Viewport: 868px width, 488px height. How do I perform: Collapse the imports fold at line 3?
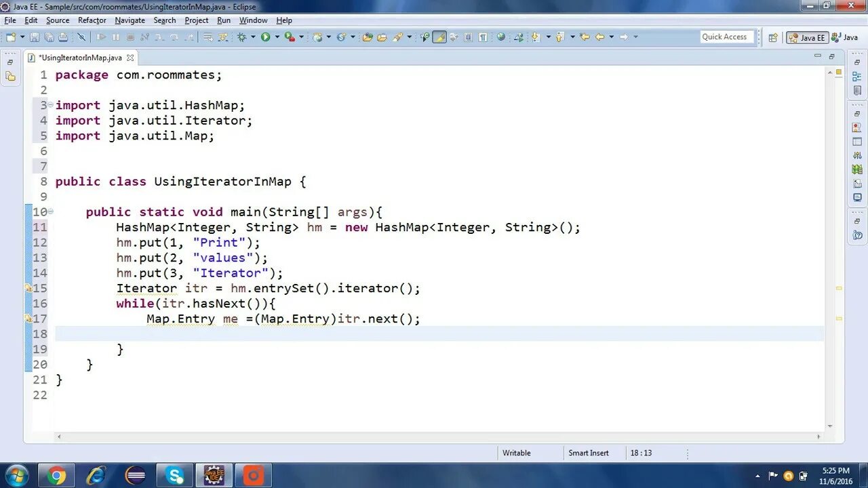pos(51,105)
